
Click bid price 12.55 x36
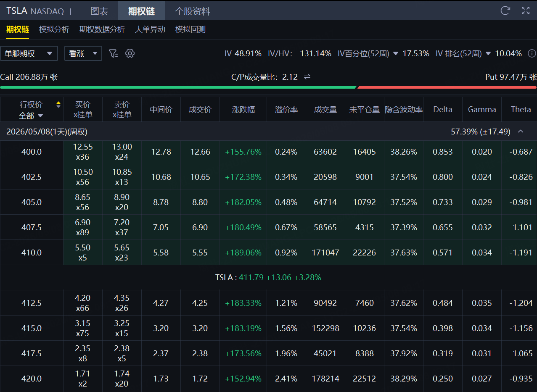[x=83, y=152]
